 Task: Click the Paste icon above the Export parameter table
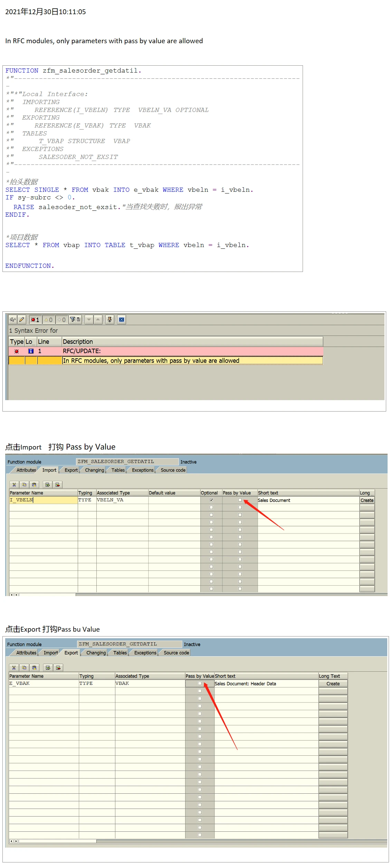[34, 668]
